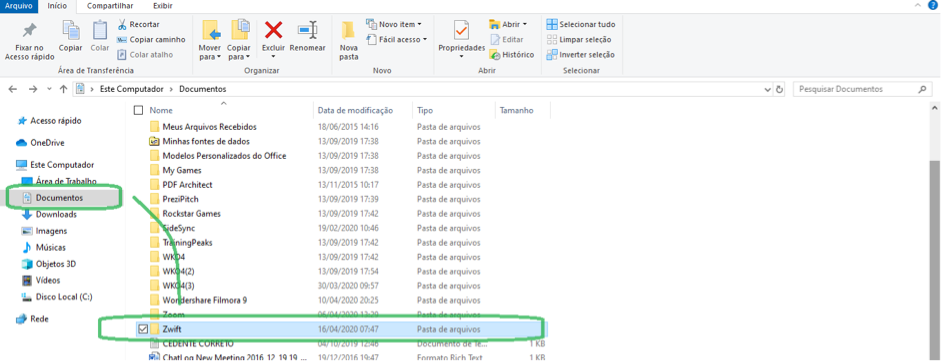
Task: Select the Wondershare Filmora 9 folder
Action: [x=205, y=300]
